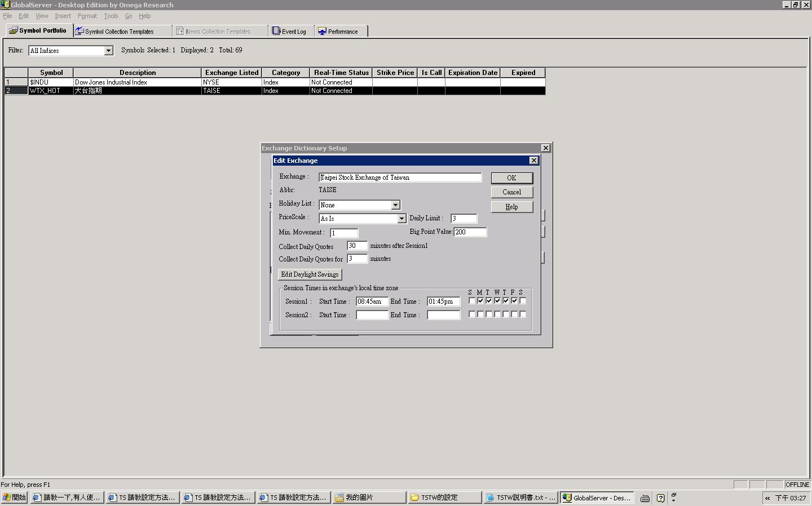Click the Symbol column header
812x506 pixels.
click(51, 73)
